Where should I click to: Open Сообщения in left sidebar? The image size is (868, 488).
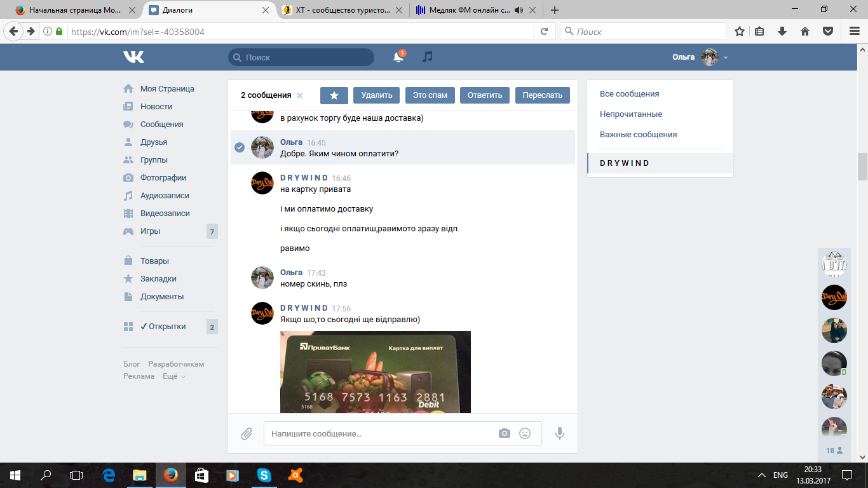(161, 125)
